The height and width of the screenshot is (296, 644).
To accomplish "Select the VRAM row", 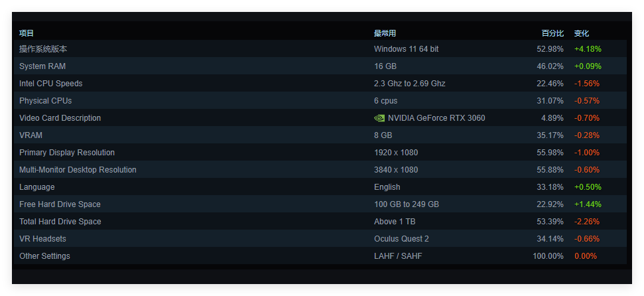I will [320, 135].
